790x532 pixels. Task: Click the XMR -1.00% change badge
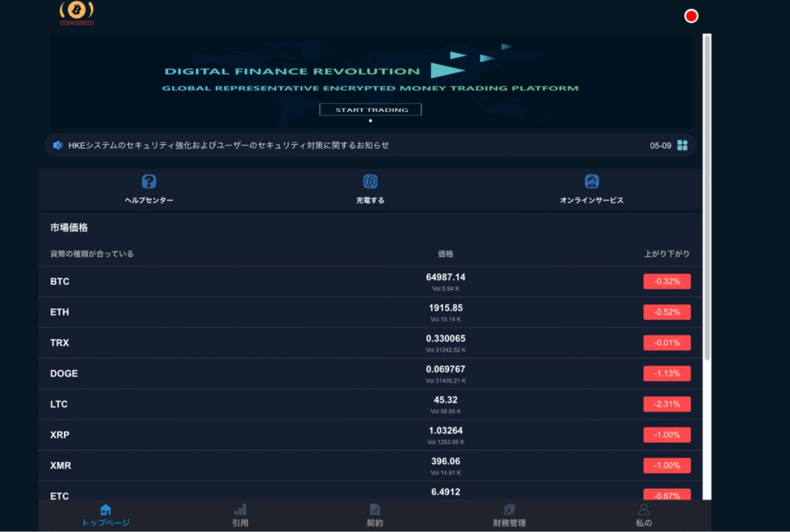(x=667, y=466)
